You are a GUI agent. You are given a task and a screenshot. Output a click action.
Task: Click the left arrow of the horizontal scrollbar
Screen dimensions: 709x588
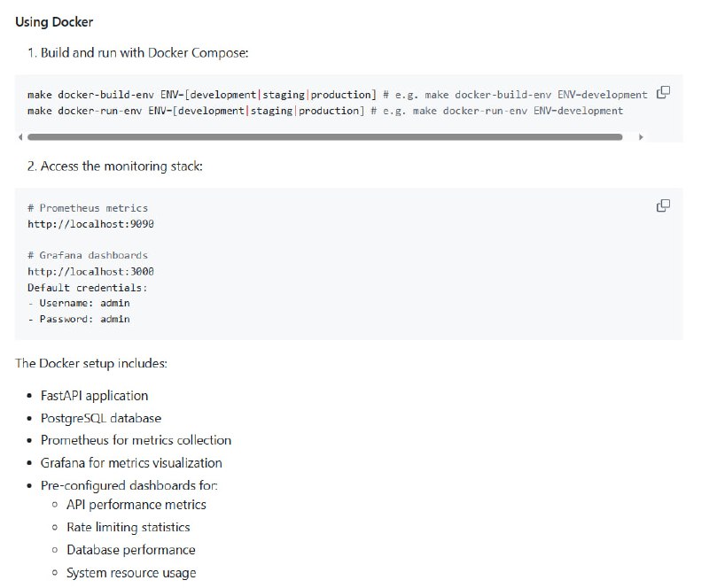point(19,137)
